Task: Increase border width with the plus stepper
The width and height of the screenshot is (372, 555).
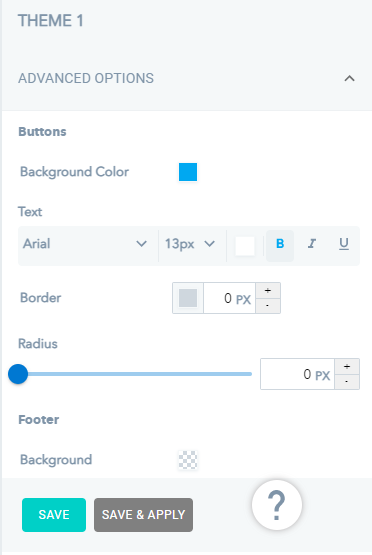Action: pyautogui.click(x=268, y=291)
